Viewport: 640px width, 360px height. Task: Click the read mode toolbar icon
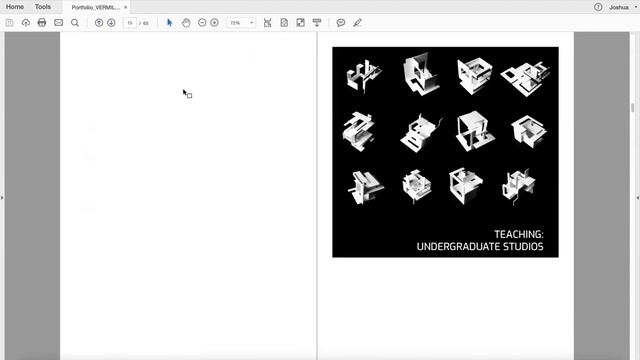[317, 23]
